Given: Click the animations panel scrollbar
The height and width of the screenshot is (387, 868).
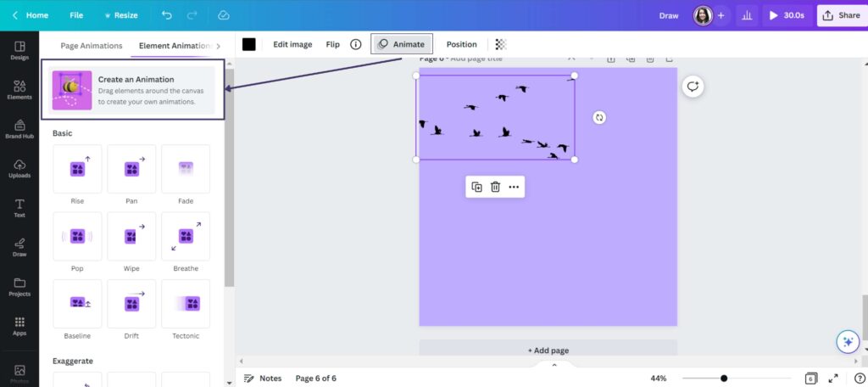Looking at the screenshot, I should tap(229, 177).
